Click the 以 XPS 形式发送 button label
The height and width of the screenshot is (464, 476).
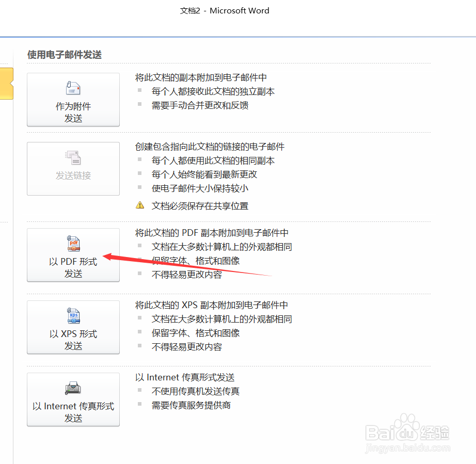[x=73, y=340]
